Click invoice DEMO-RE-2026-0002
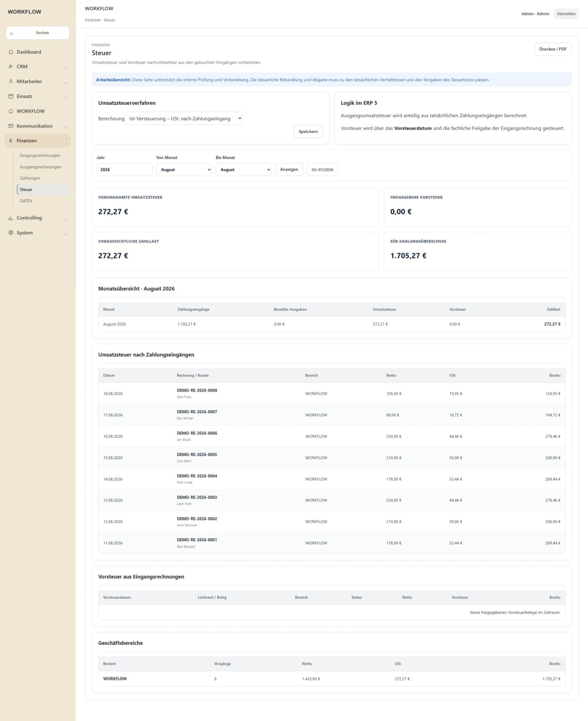 [197, 519]
